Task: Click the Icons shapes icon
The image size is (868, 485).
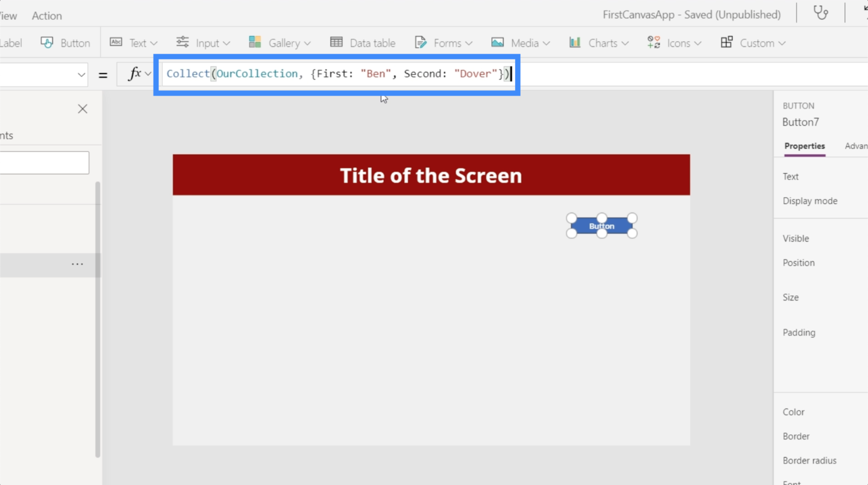Action: [x=654, y=42]
